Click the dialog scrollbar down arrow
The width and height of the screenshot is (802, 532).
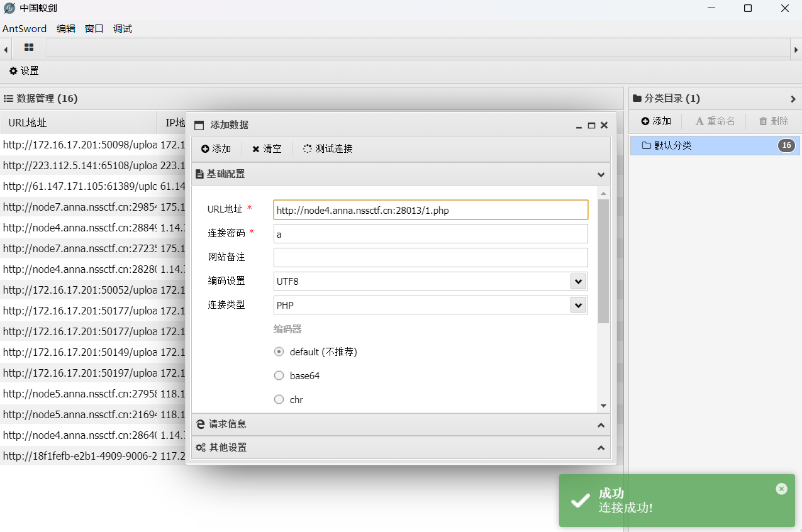point(604,406)
